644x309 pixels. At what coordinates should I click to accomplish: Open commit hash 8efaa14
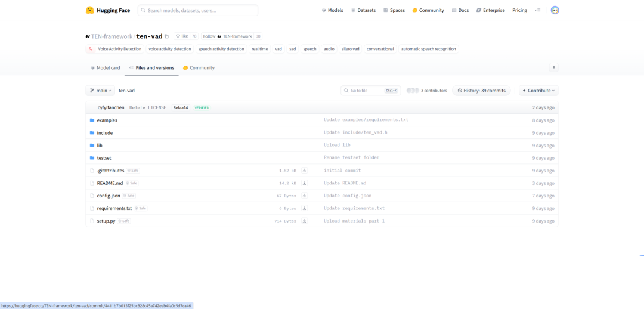coord(181,107)
